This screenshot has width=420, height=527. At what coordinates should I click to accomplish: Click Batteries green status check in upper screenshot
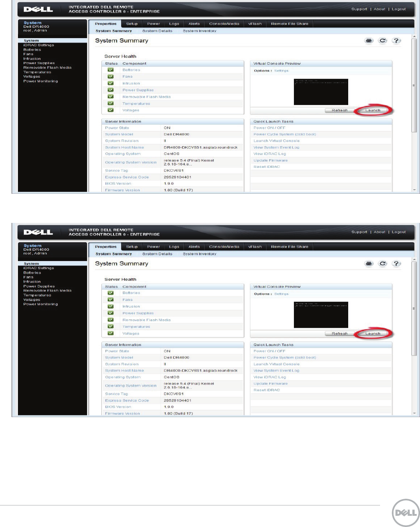coord(111,70)
